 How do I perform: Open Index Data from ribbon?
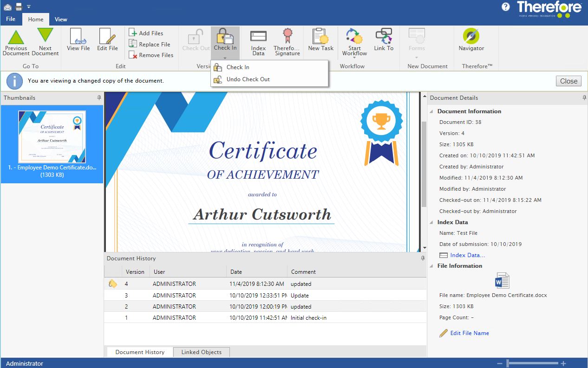point(258,41)
